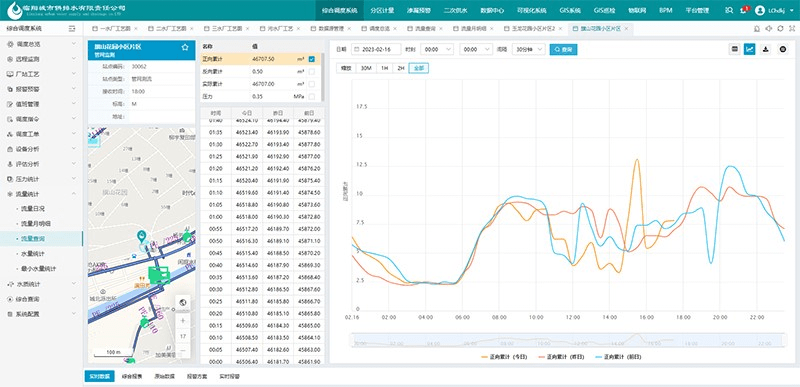Viewport: 800px width, 387px height.
Task: Uncheck the 46707.50 m³ row checkbox
Action: (x=312, y=59)
